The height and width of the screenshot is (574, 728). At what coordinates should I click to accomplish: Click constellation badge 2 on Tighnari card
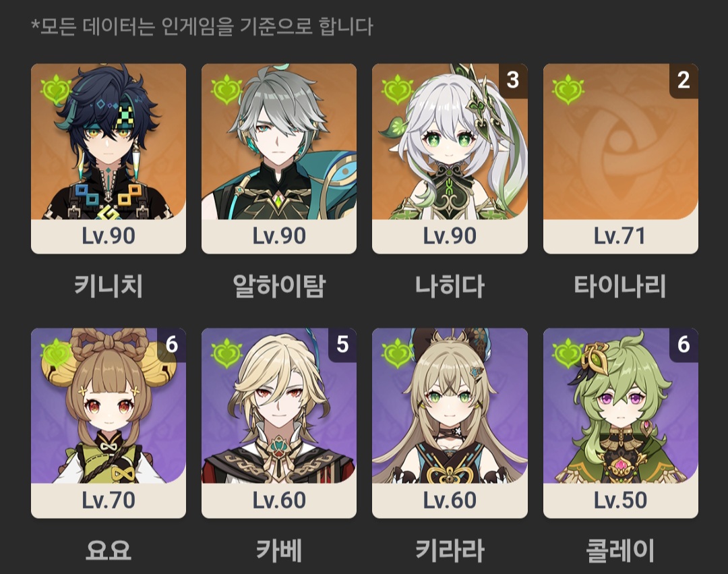[x=684, y=80]
